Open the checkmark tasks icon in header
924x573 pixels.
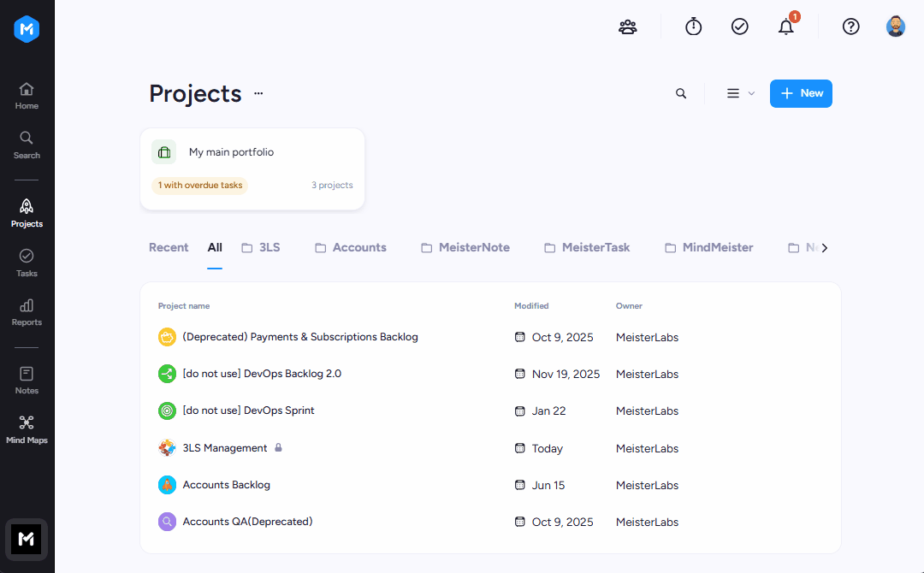[x=739, y=27]
